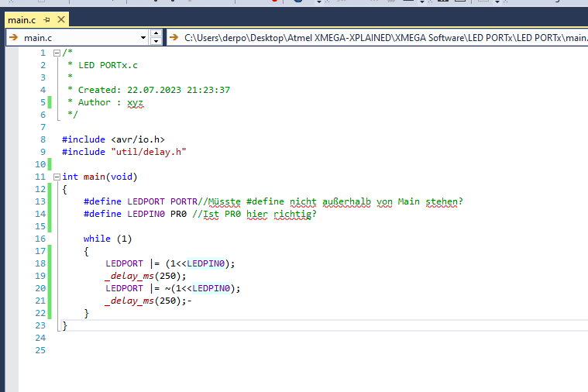The image size is (588, 392).
Task: Click 'PORTR' in the define line
Action: click(184, 201)
